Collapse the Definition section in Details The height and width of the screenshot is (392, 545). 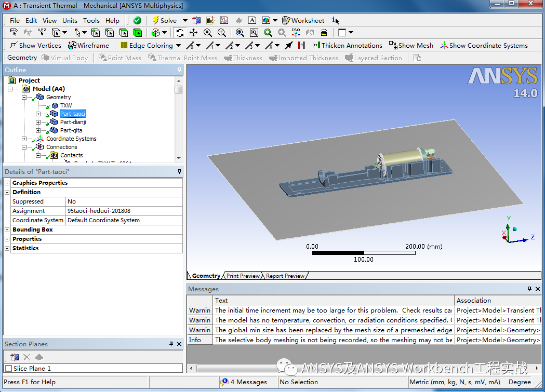(x=7, y=192)
